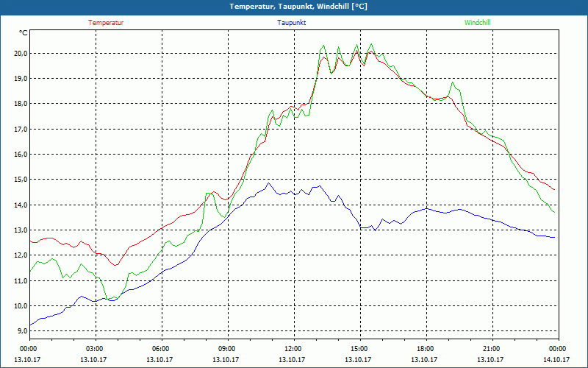Click the 14.10.17 date label
Viewport: 588px width, 368px height.
[x=556, y=359]
